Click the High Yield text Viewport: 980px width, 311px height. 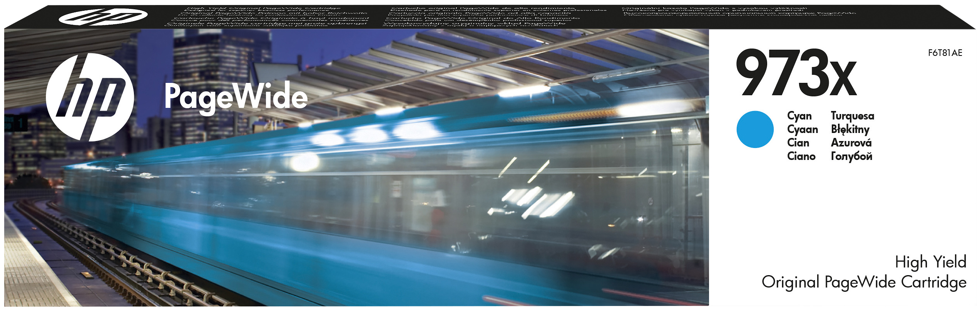point(930,262)
